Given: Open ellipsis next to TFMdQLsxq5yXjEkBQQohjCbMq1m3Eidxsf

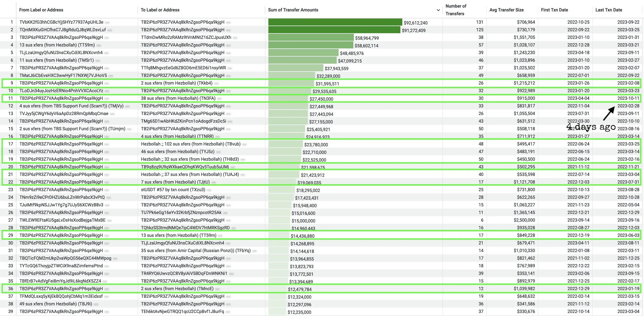Looking at the screenshot, I should click(x=107, y=296).
